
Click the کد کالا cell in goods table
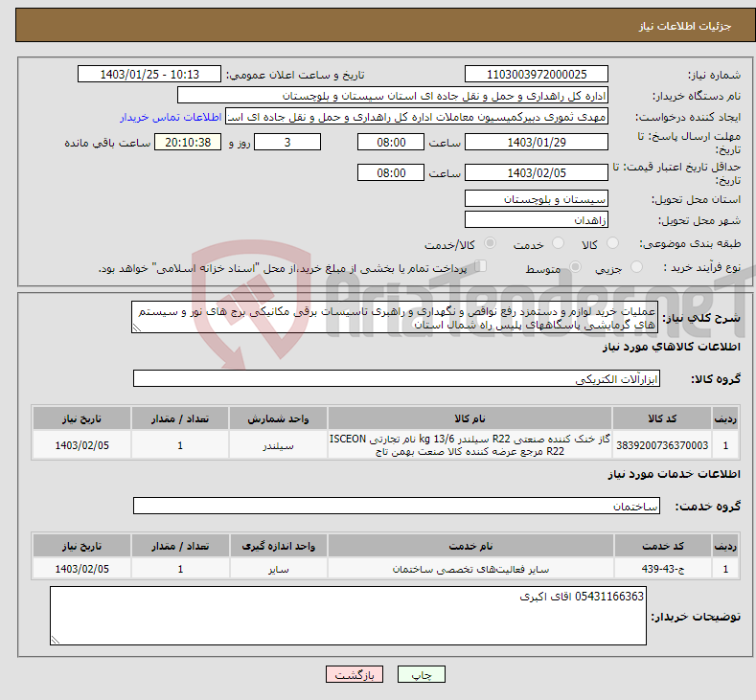pyautogui.click(x=661, y=445)
